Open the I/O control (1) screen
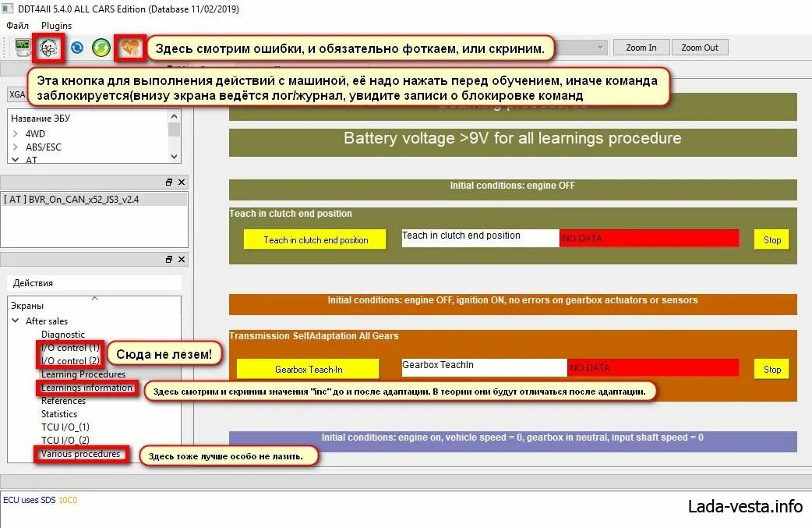The width and height of the screenshot is (812, 528). 70,348
